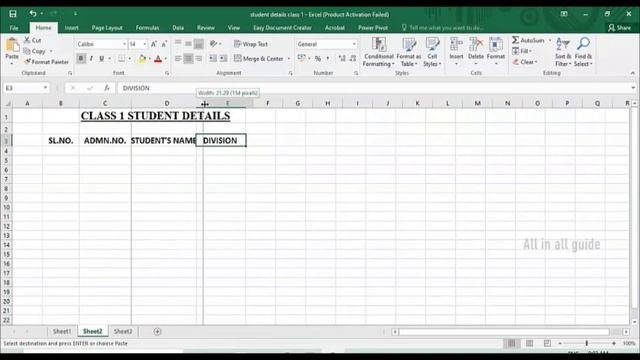
Task: Click Increase Decimal icon
Action: click(342, 59)
